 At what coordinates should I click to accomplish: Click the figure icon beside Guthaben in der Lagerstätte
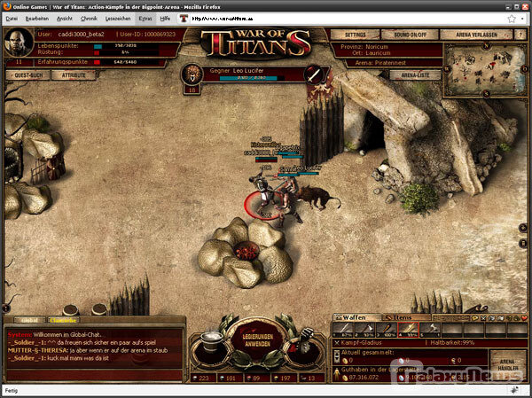tap(337, 374)
